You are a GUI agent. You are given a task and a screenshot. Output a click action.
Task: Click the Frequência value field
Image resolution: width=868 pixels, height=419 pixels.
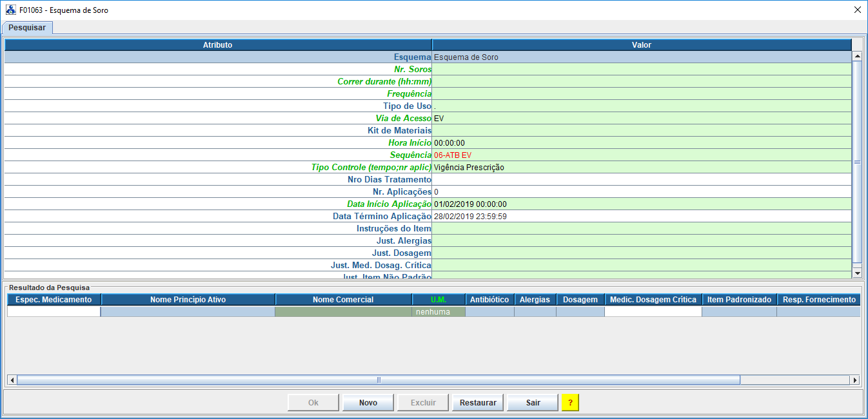(x=642, y=94)
